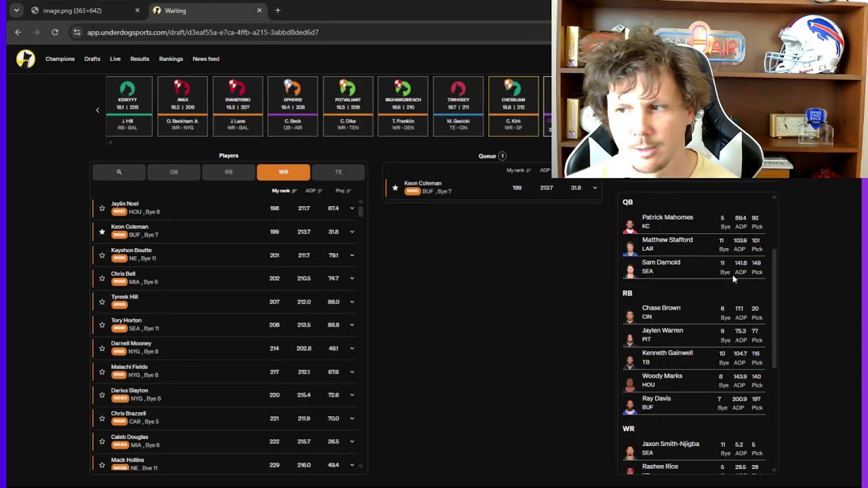Expand Jaylin Noel row details

coord(352,209)
